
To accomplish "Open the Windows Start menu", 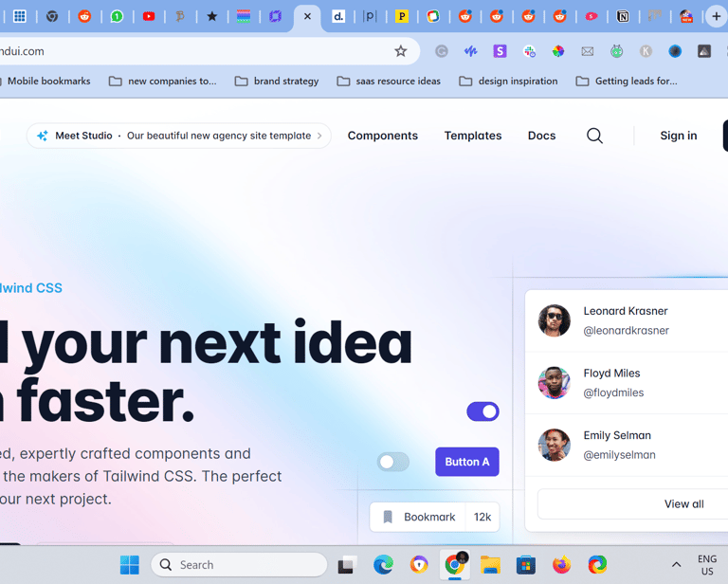I will tap(130, 565).
